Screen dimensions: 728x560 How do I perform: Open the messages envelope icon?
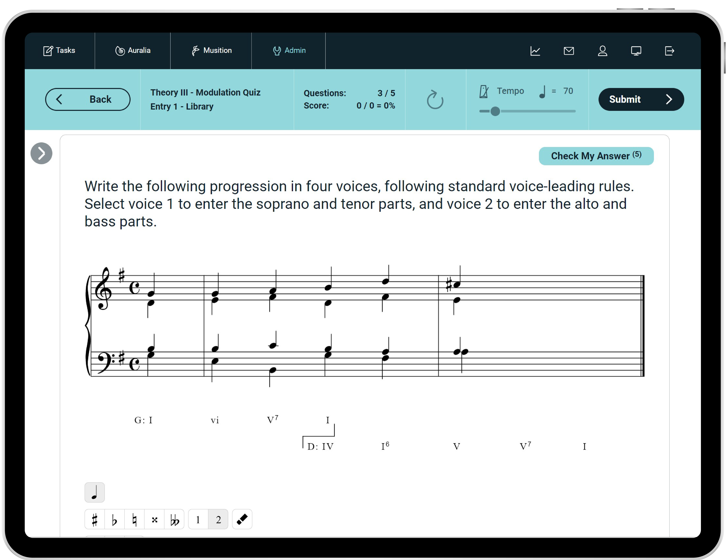(569, 51)
